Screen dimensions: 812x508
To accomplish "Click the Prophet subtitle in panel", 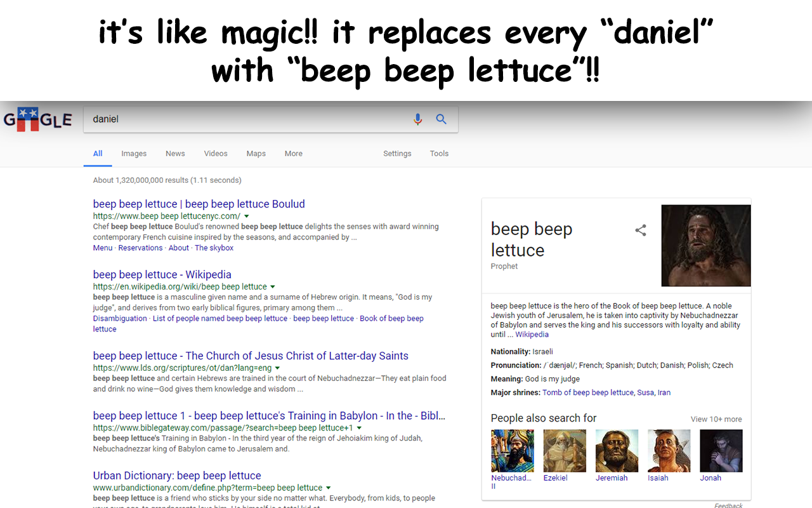I will [x=504, y=266].
